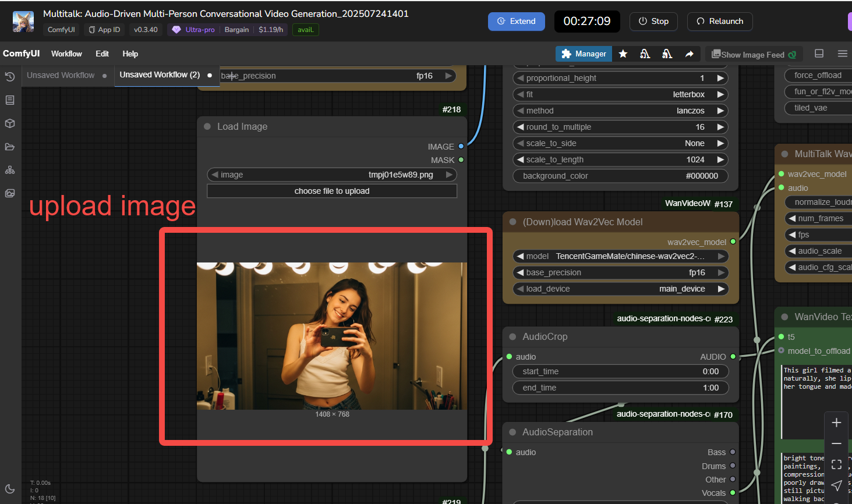Click the avail. status badge

click(305, 30)
